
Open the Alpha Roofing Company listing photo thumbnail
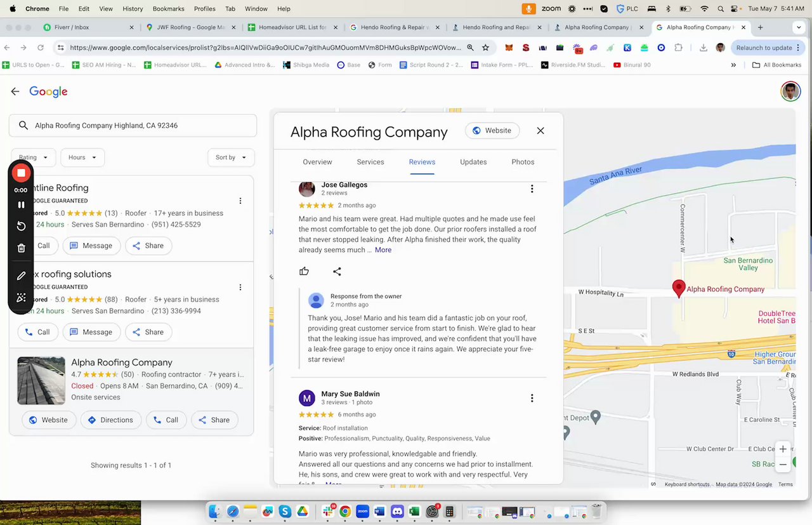(x=41, y=380)
